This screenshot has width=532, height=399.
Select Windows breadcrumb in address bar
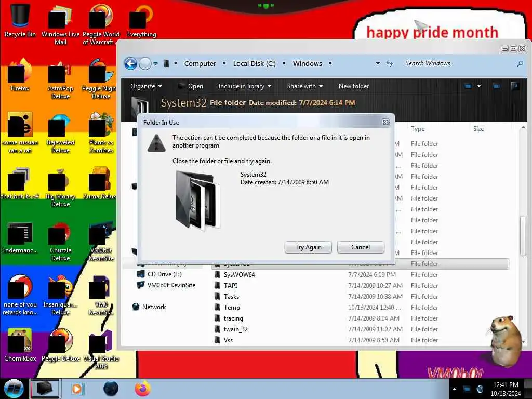(x=308, y=63)
